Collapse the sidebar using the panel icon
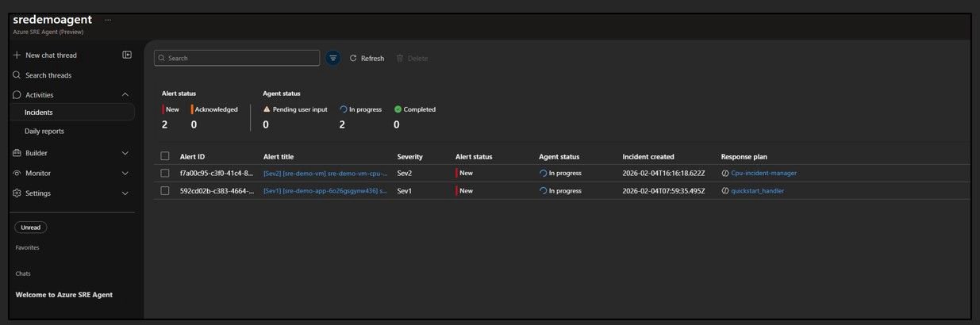Screen dimensions: 980x325 127,55
